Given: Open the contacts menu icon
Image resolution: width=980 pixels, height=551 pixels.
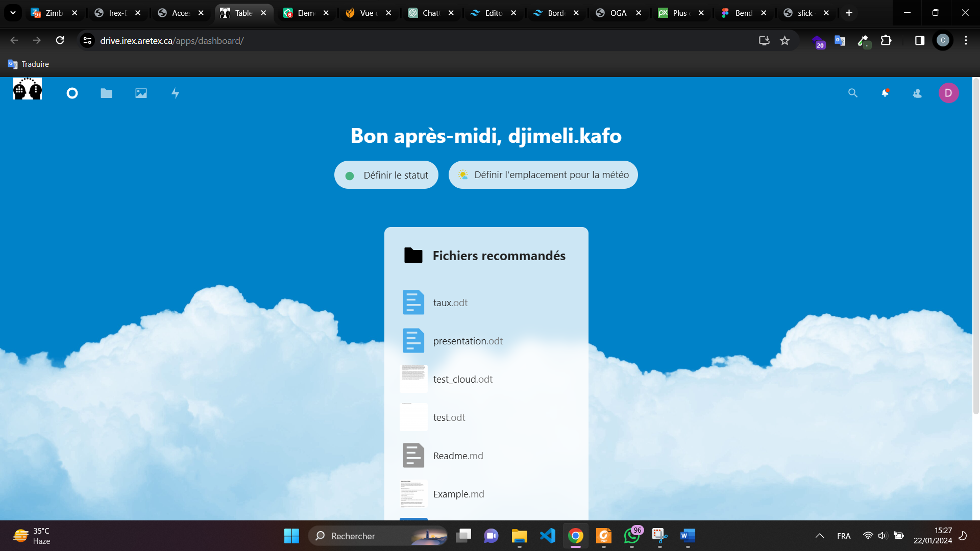Looking at the screenshot, I should coord(917,93).
